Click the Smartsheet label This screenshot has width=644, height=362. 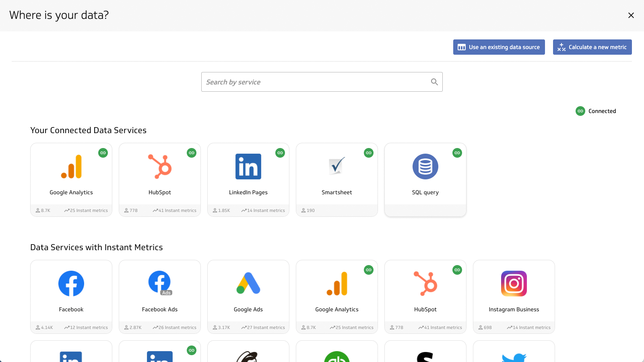click(x=337, y=193)
